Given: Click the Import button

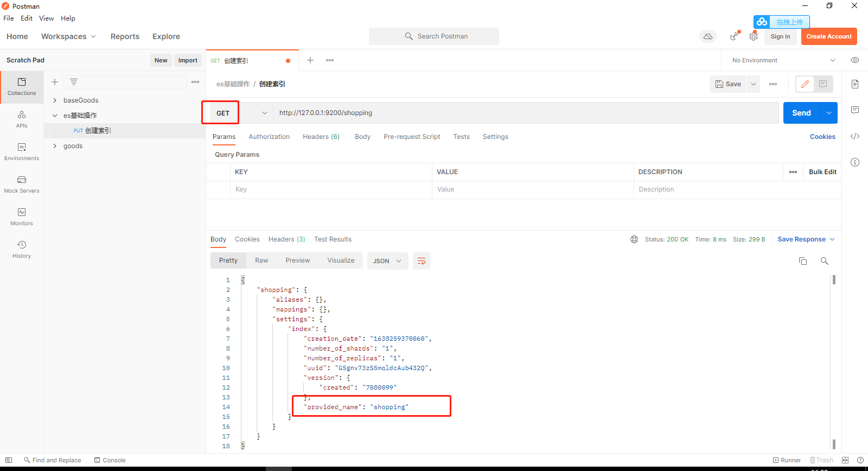Looking at the screenshot, I should (x=188, y=60).
